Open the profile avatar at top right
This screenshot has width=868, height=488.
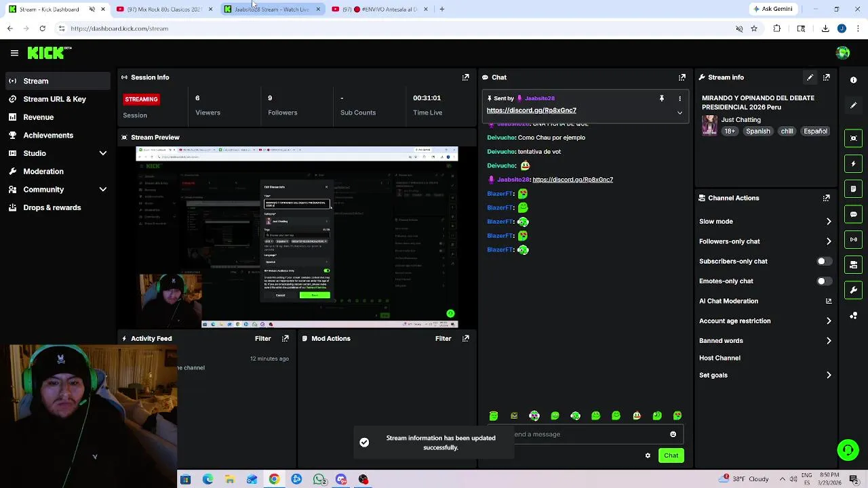[843, 53]
